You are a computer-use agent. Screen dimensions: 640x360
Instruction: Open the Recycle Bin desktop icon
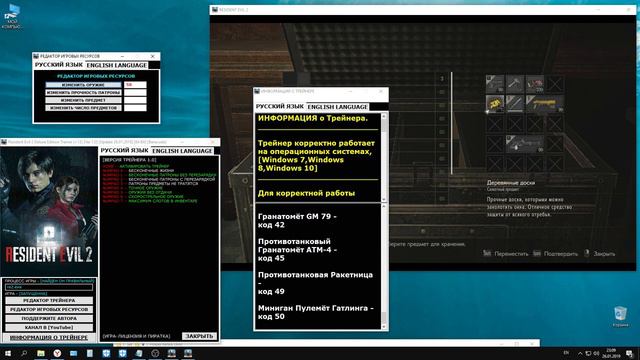(620, 316)
